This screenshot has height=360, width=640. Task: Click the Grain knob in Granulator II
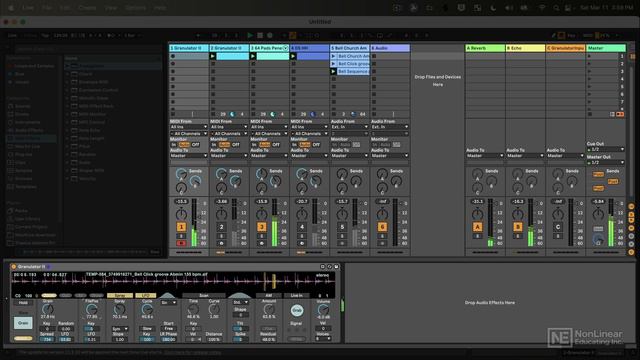48,309
